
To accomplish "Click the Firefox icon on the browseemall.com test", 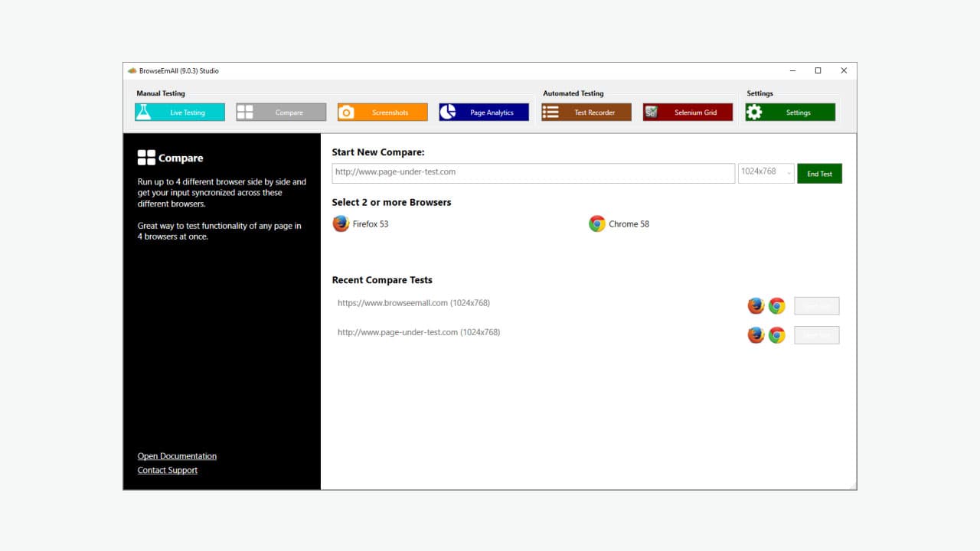I will (x=756, y=305).
